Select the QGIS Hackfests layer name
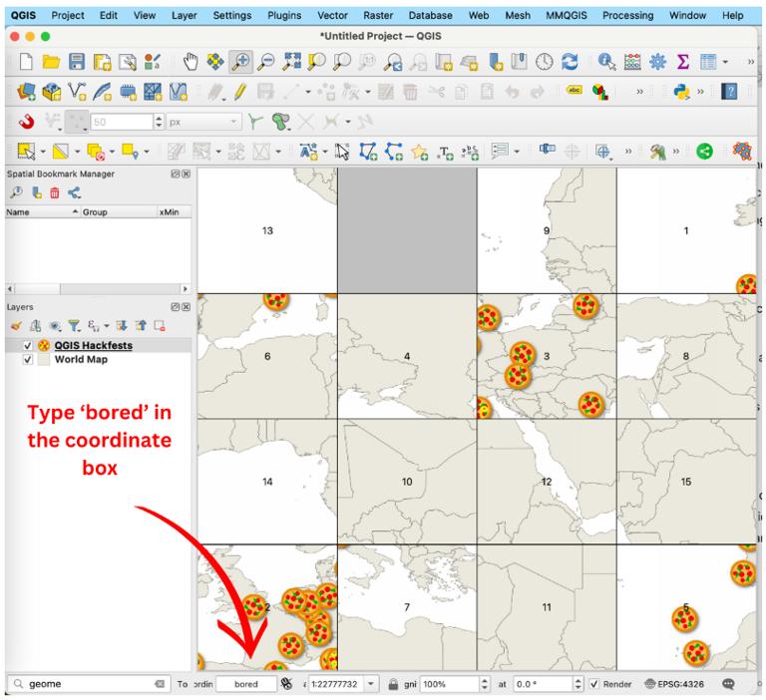The image size is (766, 700). click(94, 345)
